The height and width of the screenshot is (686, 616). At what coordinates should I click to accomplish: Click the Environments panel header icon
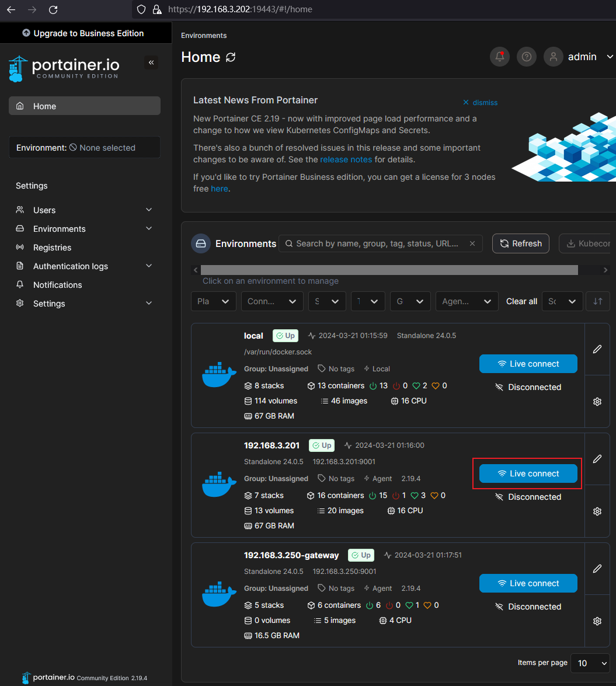point(201,243)
